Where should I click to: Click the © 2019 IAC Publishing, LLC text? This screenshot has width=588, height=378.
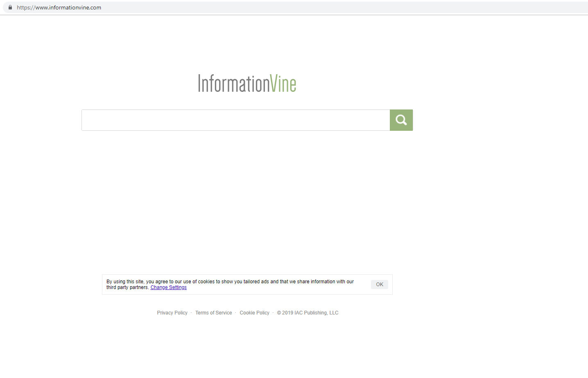click(x=308, y=313)
